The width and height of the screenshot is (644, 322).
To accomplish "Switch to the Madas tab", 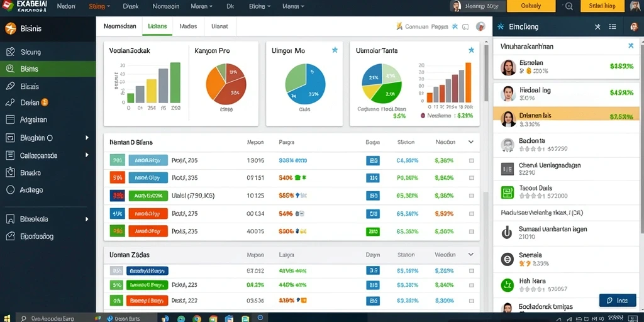I will [189, 26].
